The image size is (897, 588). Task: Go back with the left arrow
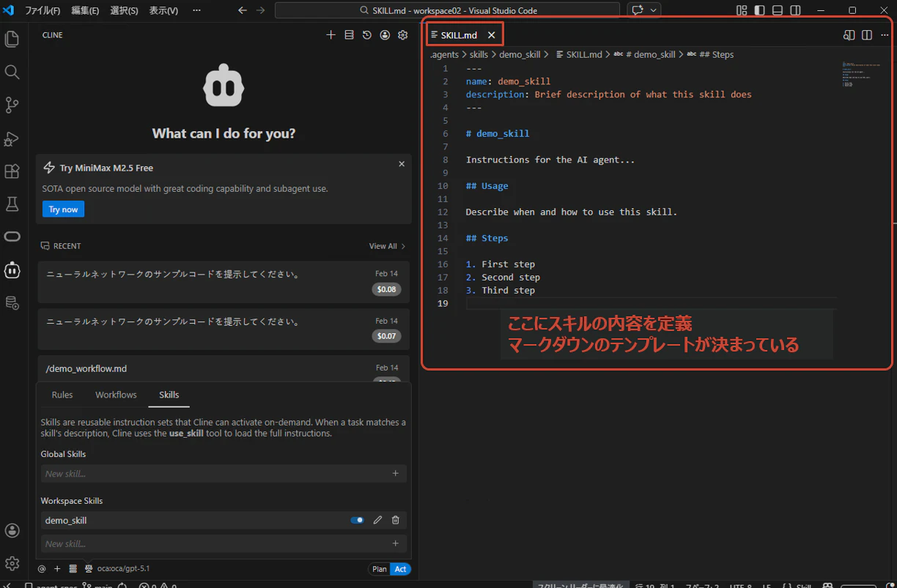tap(243, 11)
